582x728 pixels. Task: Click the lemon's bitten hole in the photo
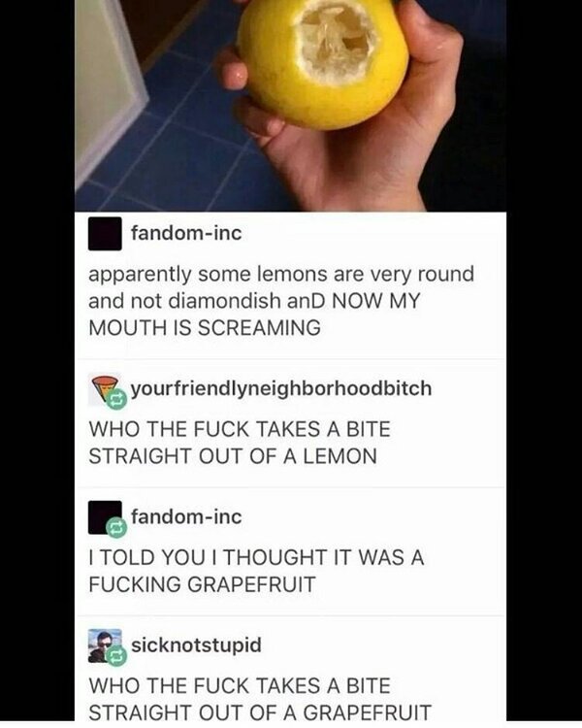coord(334,43)
